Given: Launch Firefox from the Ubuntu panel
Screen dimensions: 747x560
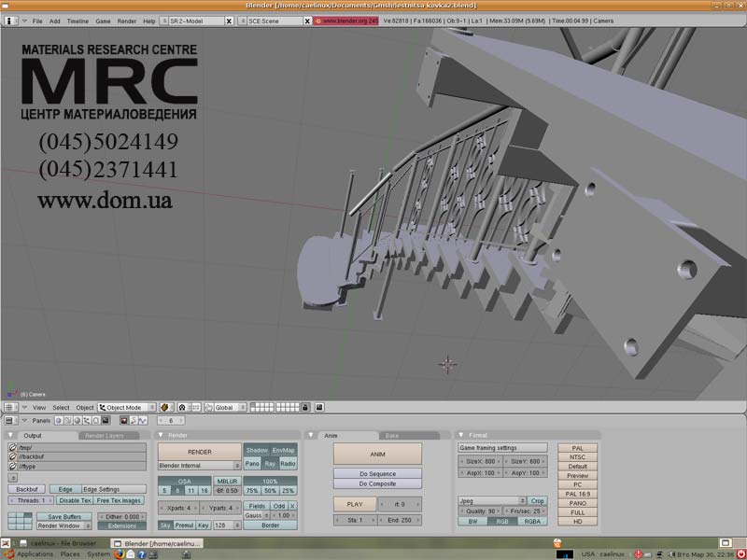Looking at the screenshot, I should point(120,554).
